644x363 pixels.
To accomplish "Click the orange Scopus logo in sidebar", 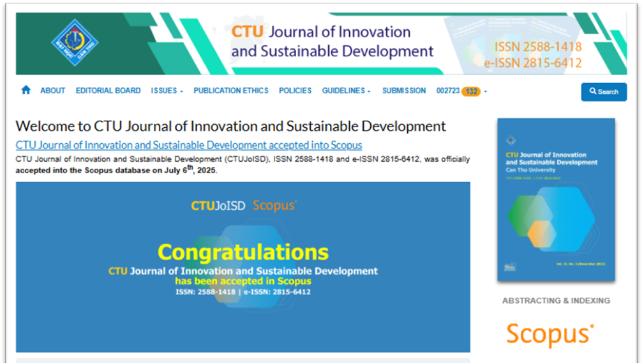I will [550, 334].
